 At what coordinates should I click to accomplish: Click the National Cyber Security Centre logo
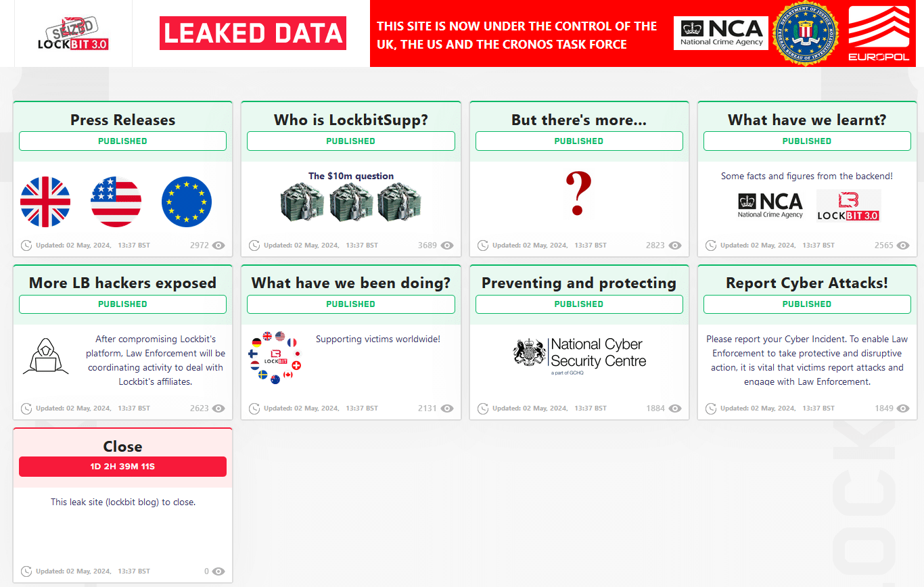(579, 354)
